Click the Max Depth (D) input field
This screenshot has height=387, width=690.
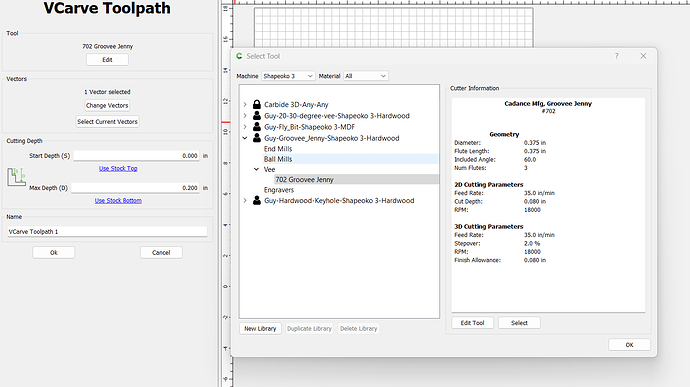pyautogui.click(x=136, y=188)
